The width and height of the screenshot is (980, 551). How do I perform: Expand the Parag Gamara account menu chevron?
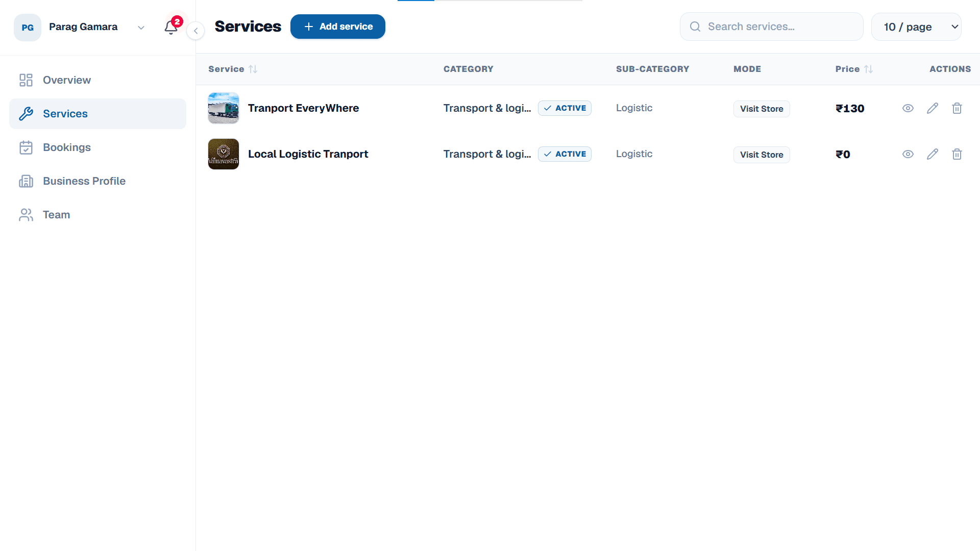click(141, 28)
